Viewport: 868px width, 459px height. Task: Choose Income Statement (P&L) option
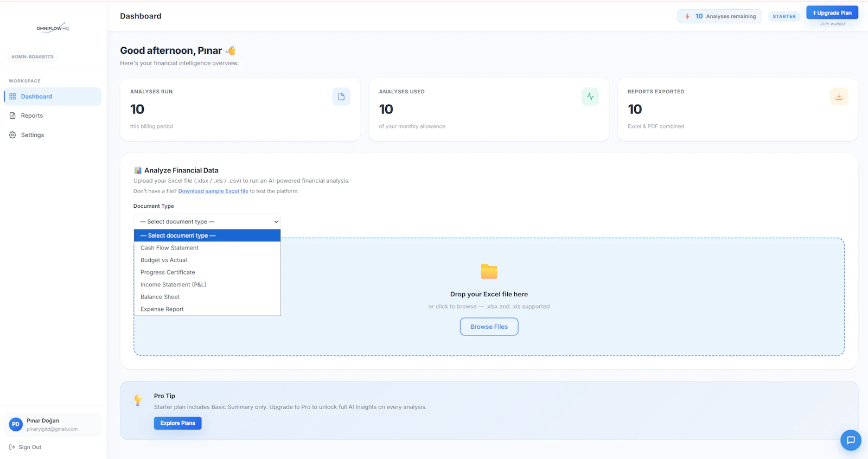click(x=207, y=285)
